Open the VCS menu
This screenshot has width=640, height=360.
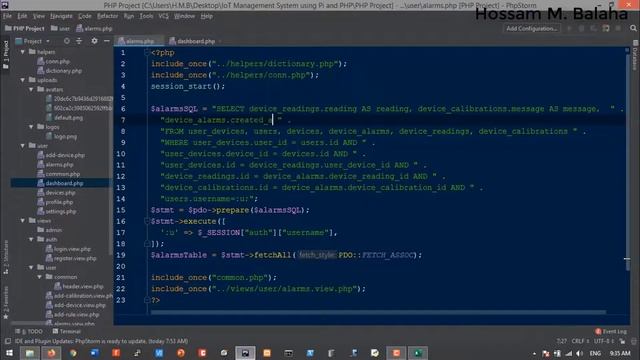[163, 16]
